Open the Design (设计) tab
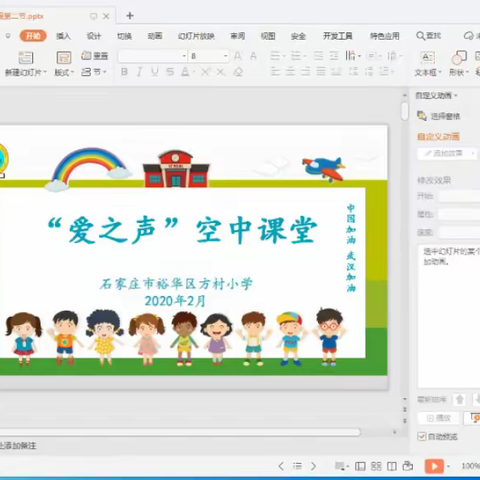 [x=94, y=36]
